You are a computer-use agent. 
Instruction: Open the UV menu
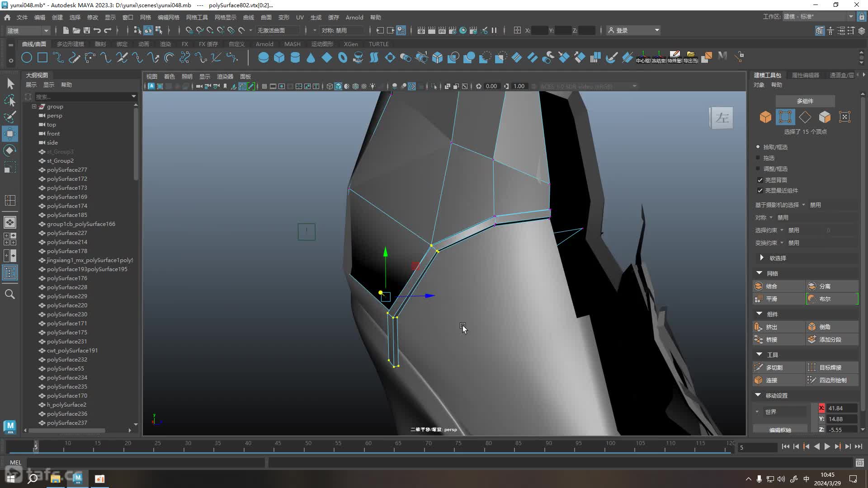tap(300, 17)
